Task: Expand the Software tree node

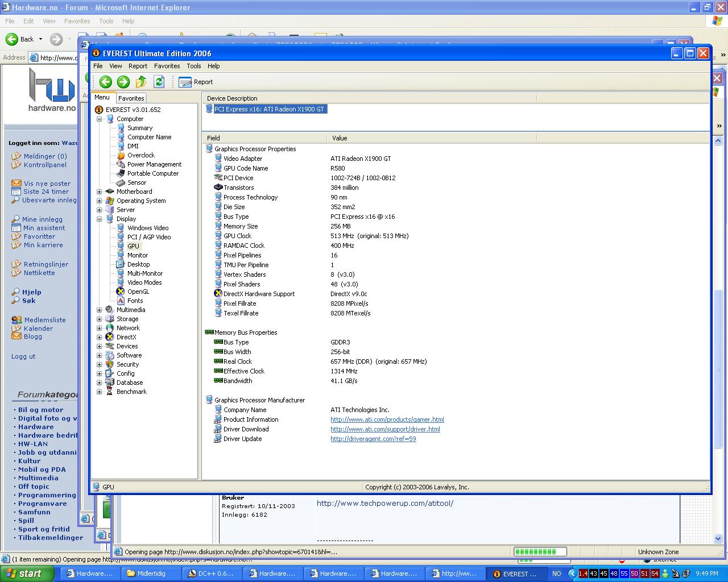Action: 99,355
